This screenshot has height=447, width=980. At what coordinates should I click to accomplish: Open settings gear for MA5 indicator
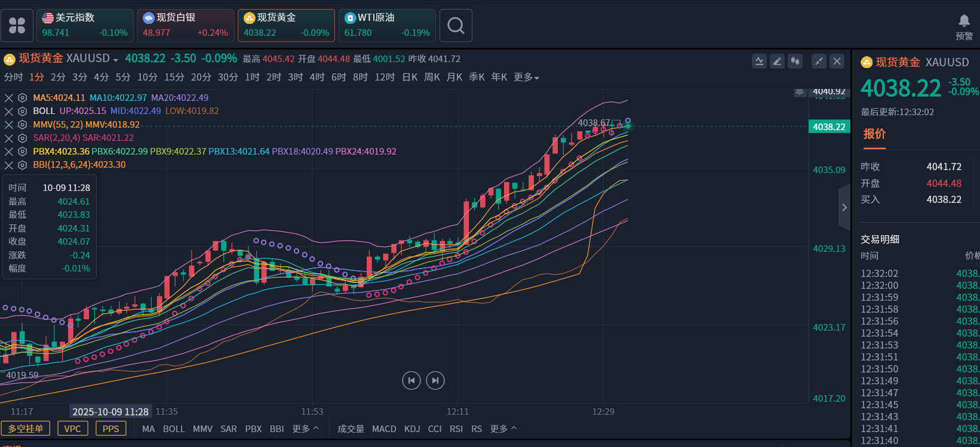point(23,98)
